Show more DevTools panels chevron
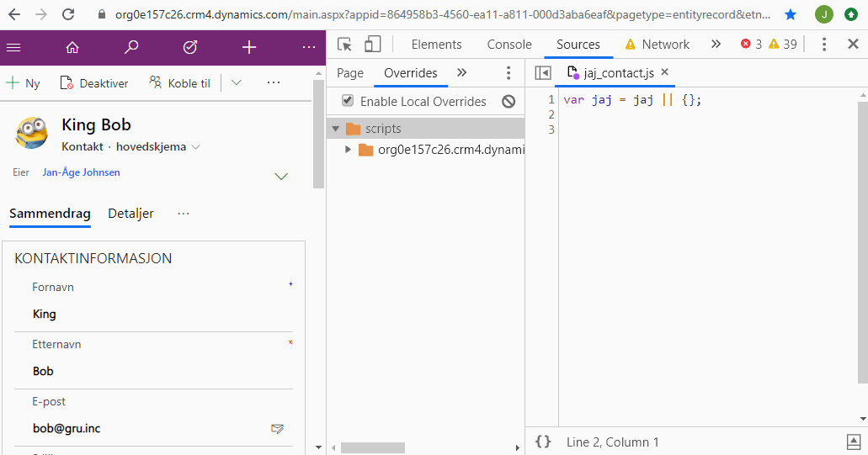Screen dimensions: 868x455 716,44
